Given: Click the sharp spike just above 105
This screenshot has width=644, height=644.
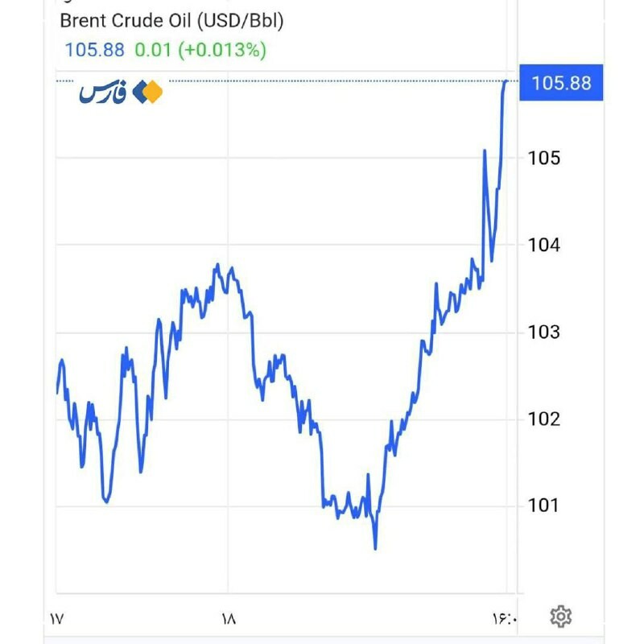Looking at the screenshot, I should (x=485, y=151).
